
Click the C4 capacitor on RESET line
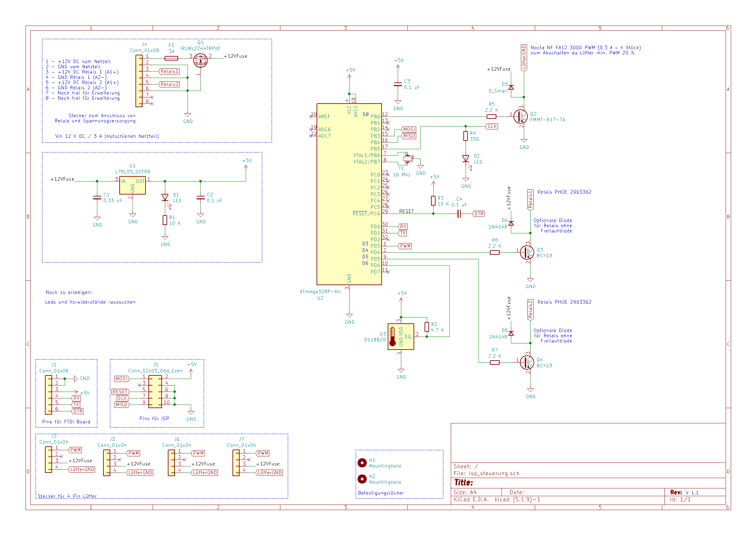coord(459,214)
